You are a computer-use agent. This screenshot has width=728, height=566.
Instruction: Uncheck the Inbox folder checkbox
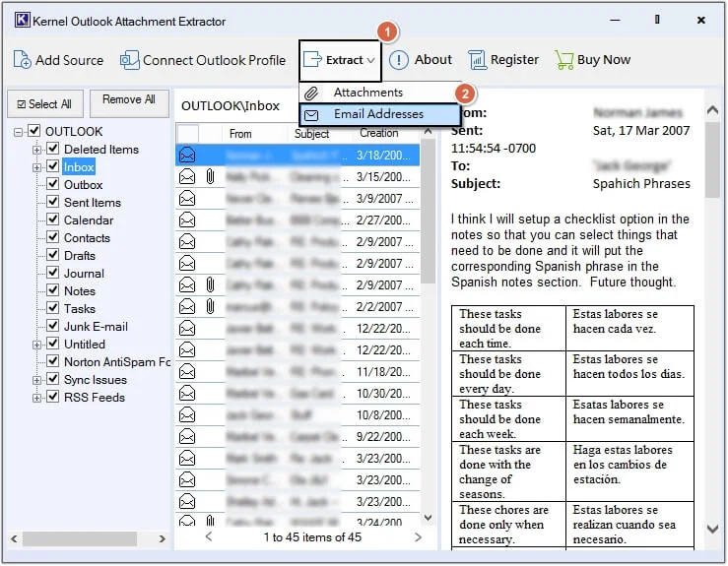(x=53, y=166)
